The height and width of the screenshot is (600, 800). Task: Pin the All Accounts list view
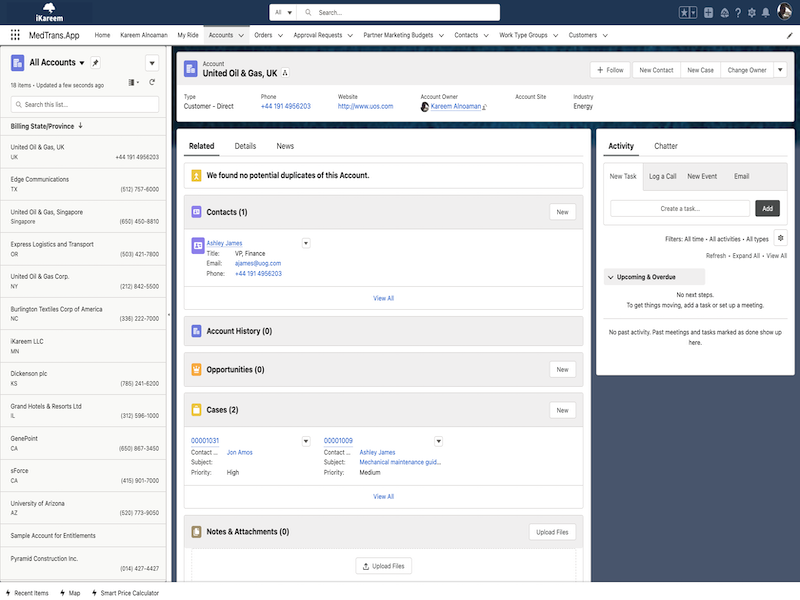point(95,63)
